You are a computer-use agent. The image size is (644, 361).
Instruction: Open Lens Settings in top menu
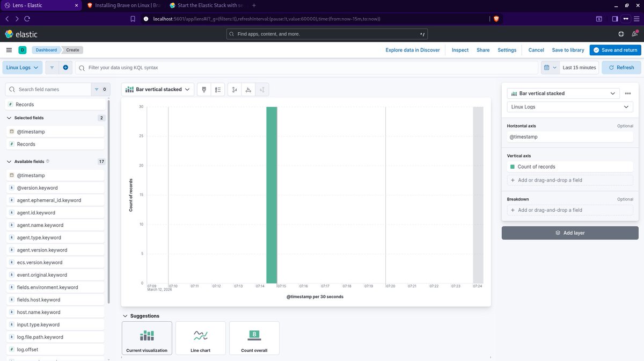pos(507,50)
